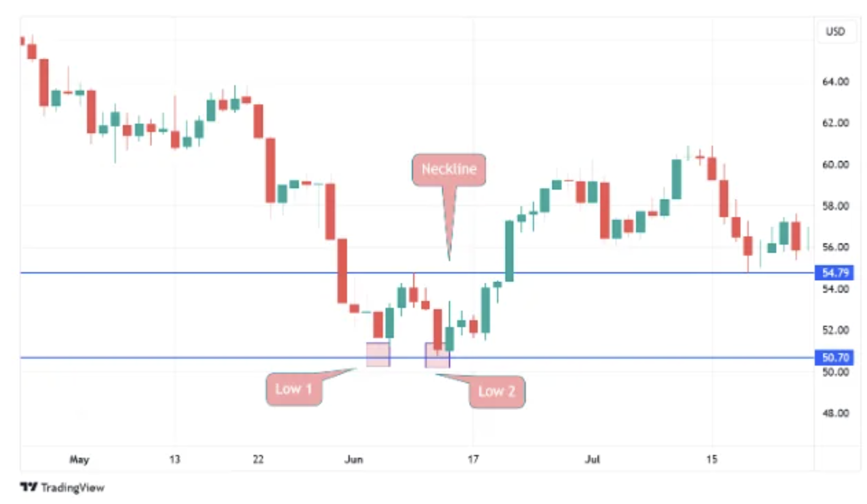Click the TradingView text link

coord(73,487)
